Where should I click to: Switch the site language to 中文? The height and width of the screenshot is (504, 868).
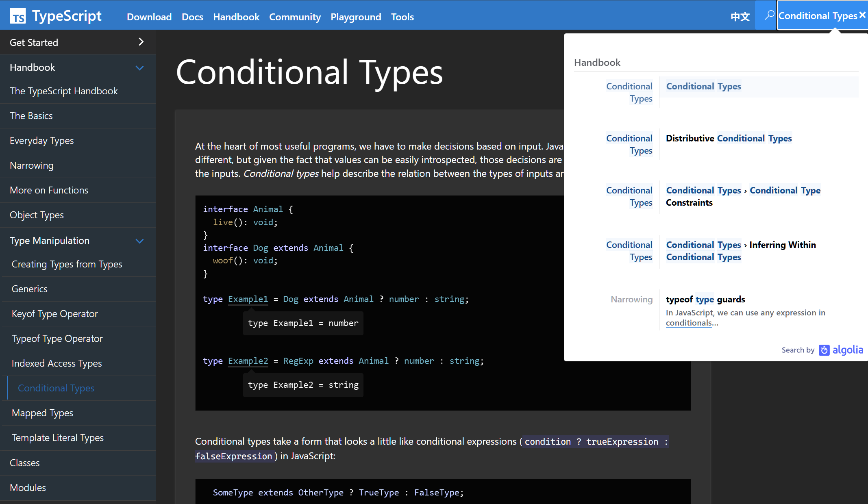740,17
